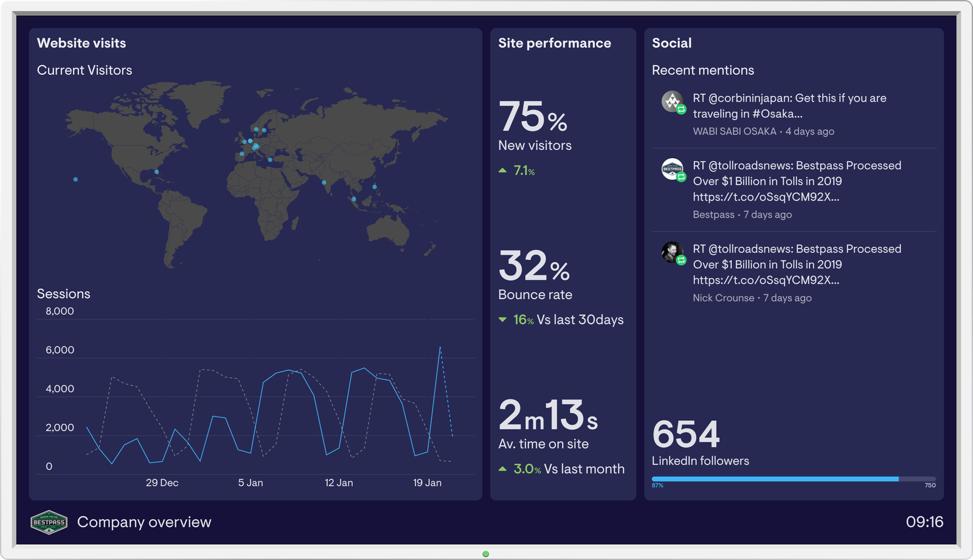This screenshot has width=973, height=560.
Task: Click Nick Crounse's profile avatar
Action: 671,253
